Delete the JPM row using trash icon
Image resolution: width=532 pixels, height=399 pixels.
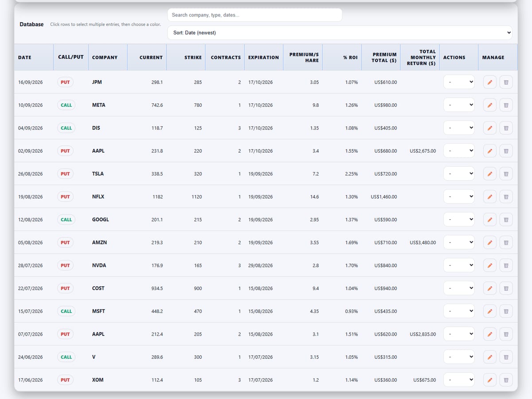[x=506, y=82]
